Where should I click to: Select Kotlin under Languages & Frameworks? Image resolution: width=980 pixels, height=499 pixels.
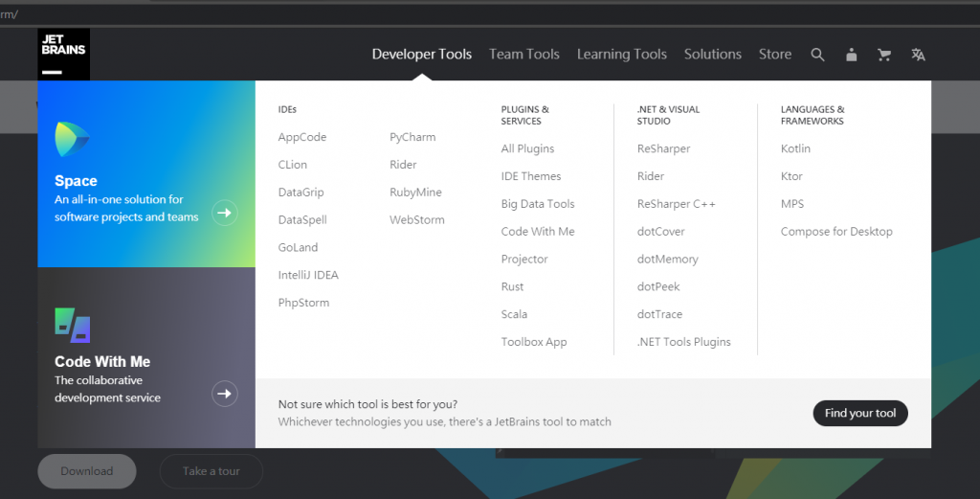click(795, 148)
